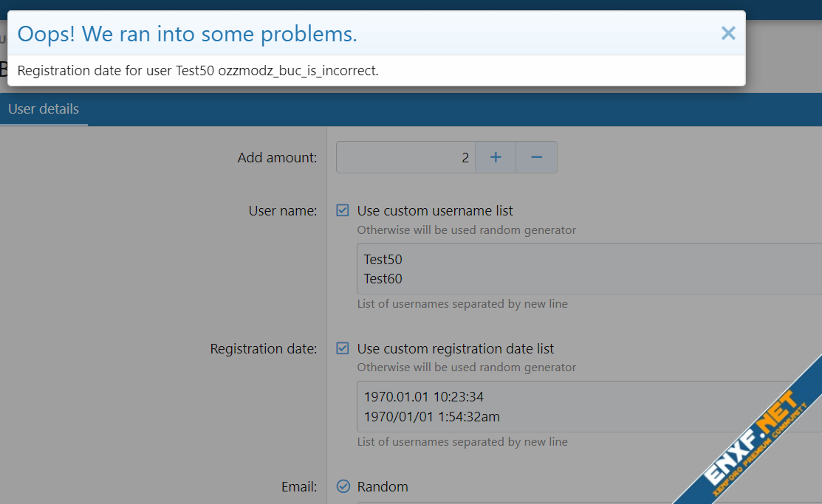Screen dimensions: 822x504
Task: Close the error message dialog
Action: tap(728, 33)
